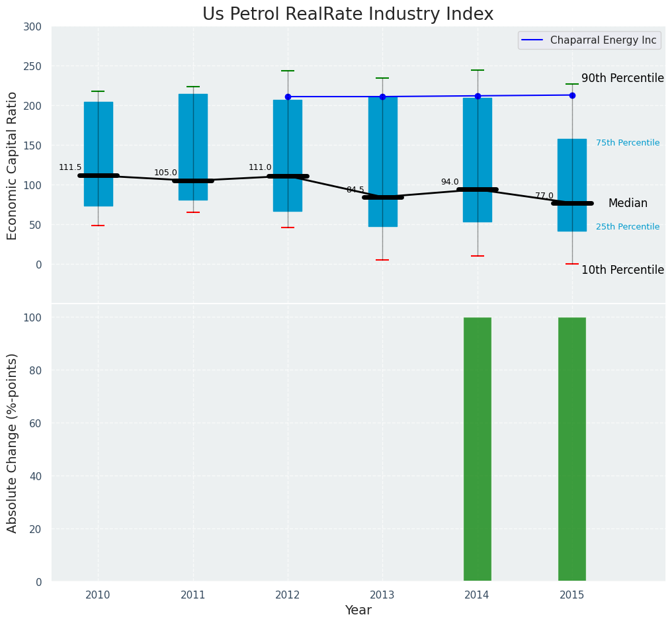Click the 94.0 median value label
Screen dimensions: 672x623
click(x=450, y=182)
